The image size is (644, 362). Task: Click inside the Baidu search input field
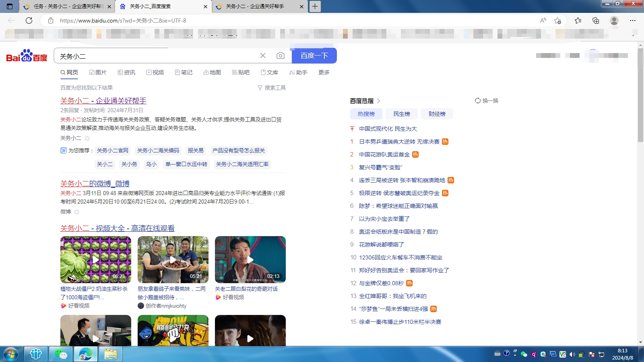[157, 56]
